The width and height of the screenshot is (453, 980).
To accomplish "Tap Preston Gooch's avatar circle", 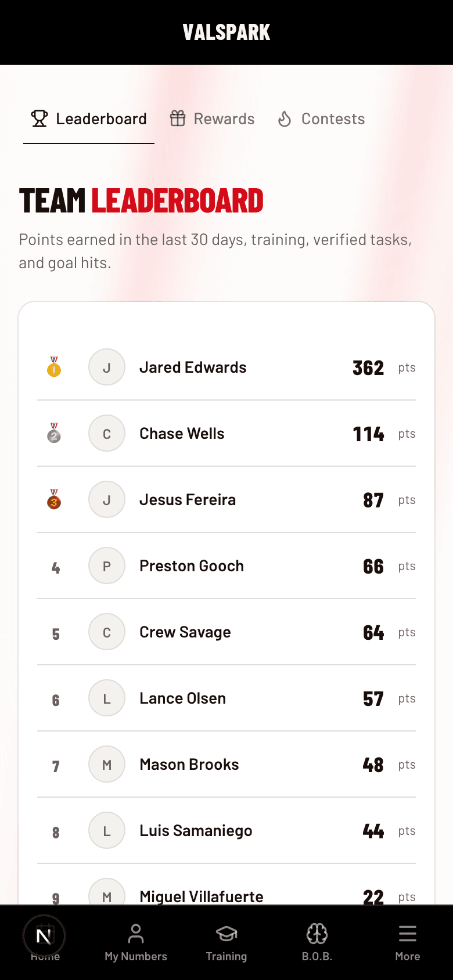I will click(x=107, y=565).
